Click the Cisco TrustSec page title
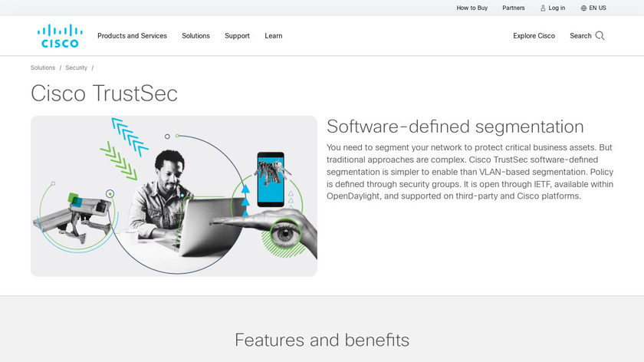The height and width of the screenshot is (362, 644). click(104, 94)
